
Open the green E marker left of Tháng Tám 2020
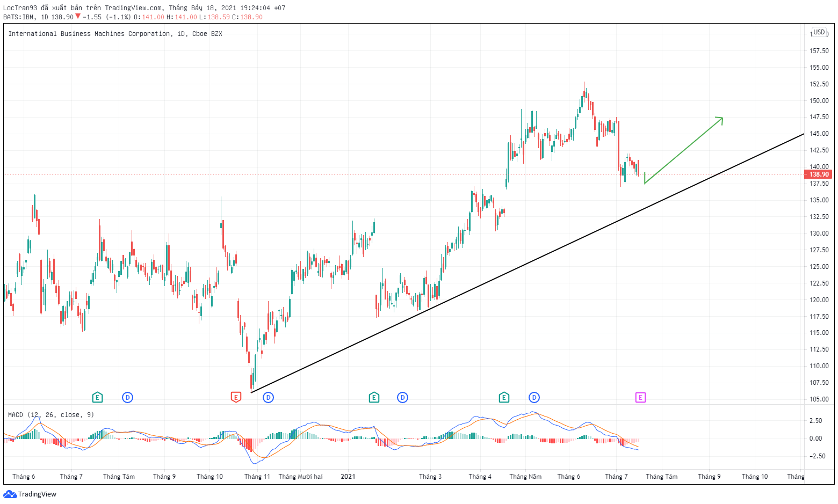tap(97, 397)
